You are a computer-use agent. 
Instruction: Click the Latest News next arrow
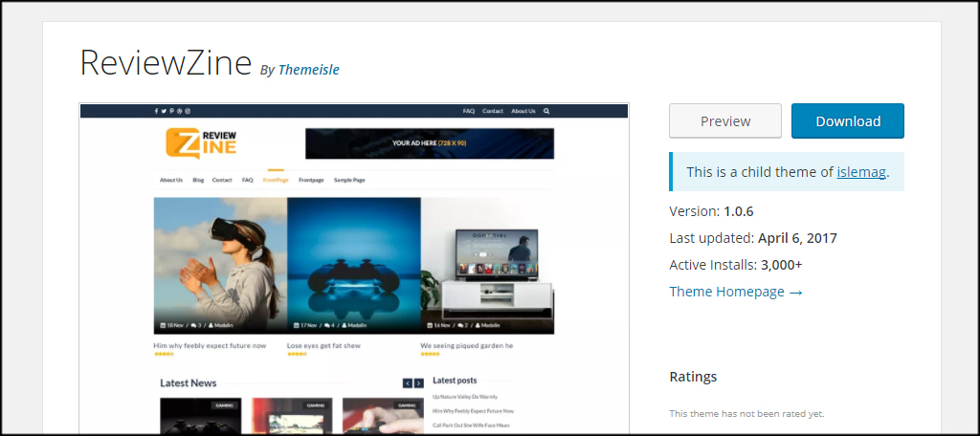click(419, 383)
